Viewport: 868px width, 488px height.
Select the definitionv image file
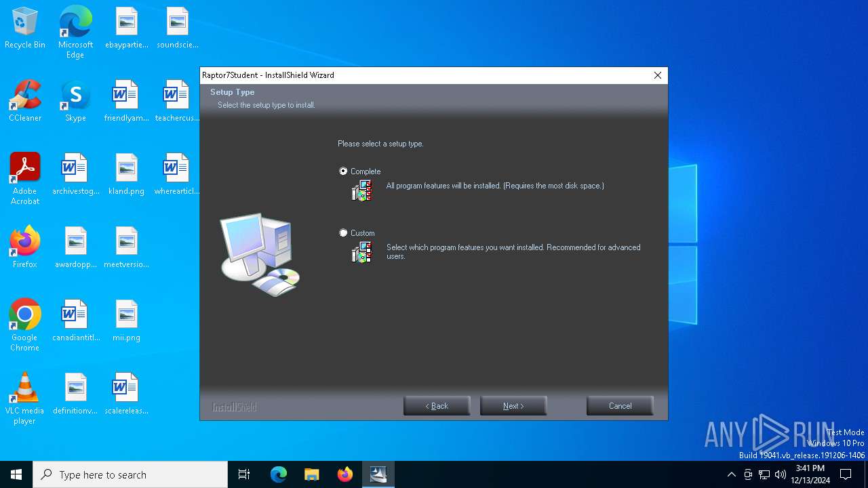click(75, 394)
